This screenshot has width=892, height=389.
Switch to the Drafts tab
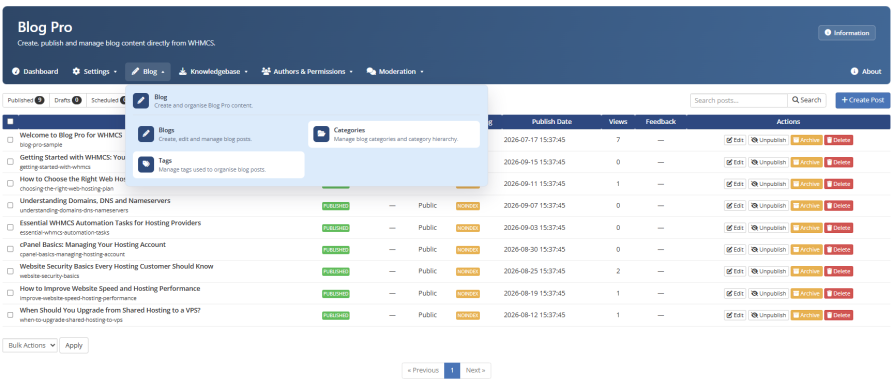click(x=68, y=100)
